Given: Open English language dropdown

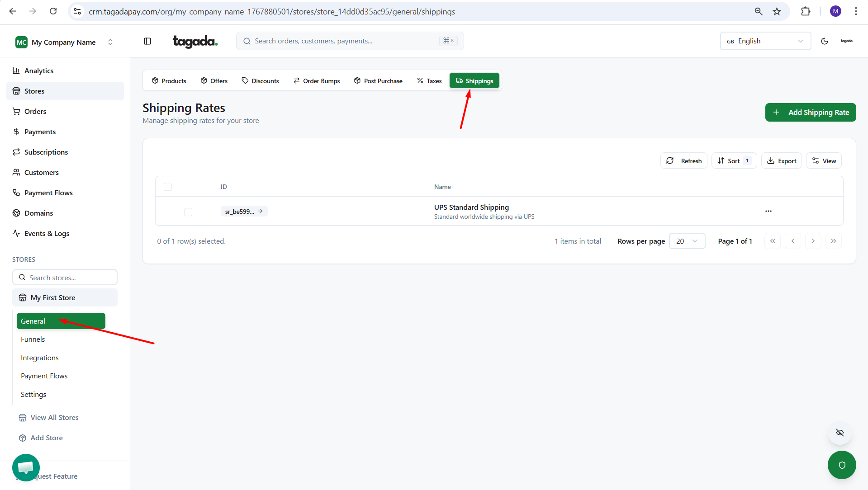Looking at the screenshot, I should pyautogui.click(x=765, y=41).
